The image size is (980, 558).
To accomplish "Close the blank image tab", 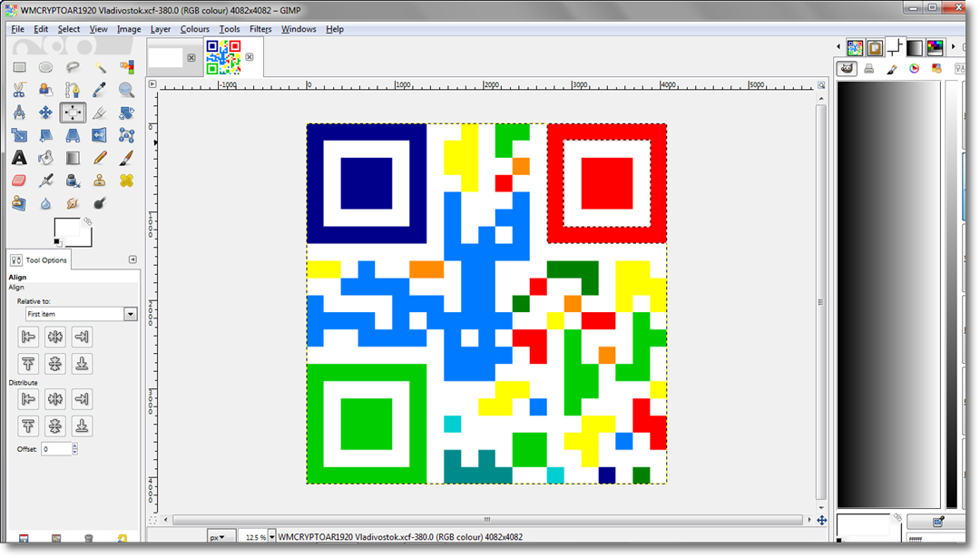I will tap(191, 57).
